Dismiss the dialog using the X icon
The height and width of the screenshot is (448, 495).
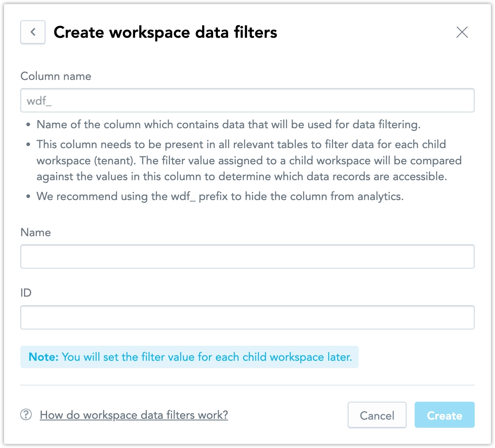462,32
